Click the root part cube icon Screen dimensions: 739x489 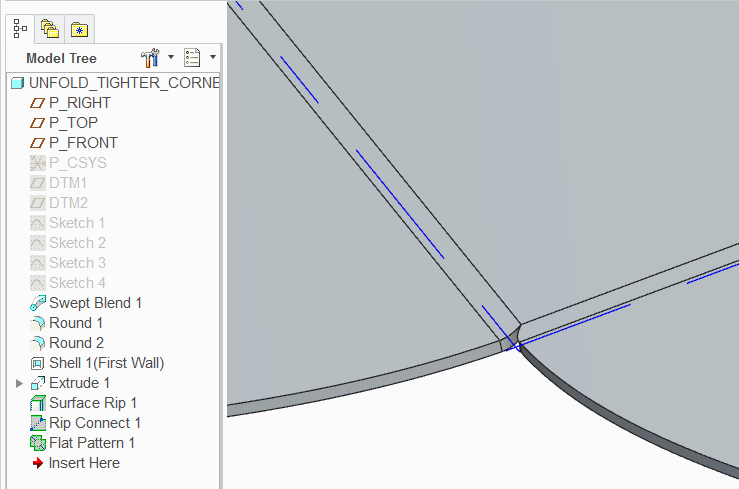tap(17, 83)
